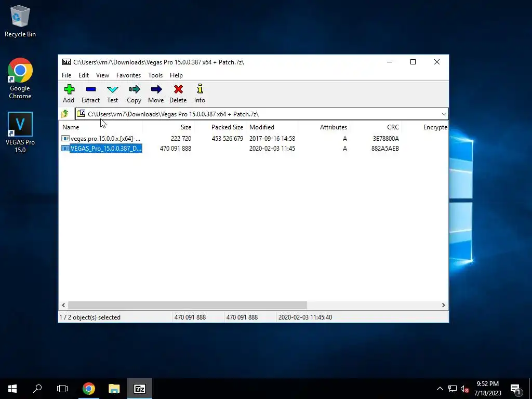Sort by Attributes column header
The width and height of the screenshot is (532, 399).
coord(324,127)
